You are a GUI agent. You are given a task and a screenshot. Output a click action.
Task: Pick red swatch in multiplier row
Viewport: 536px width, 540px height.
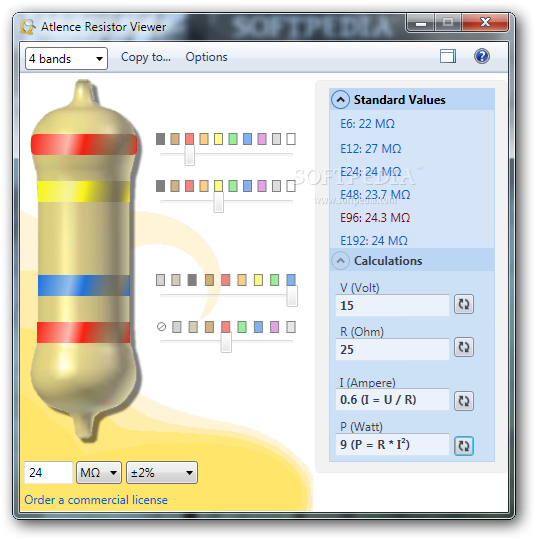click(x=226, y=280)
